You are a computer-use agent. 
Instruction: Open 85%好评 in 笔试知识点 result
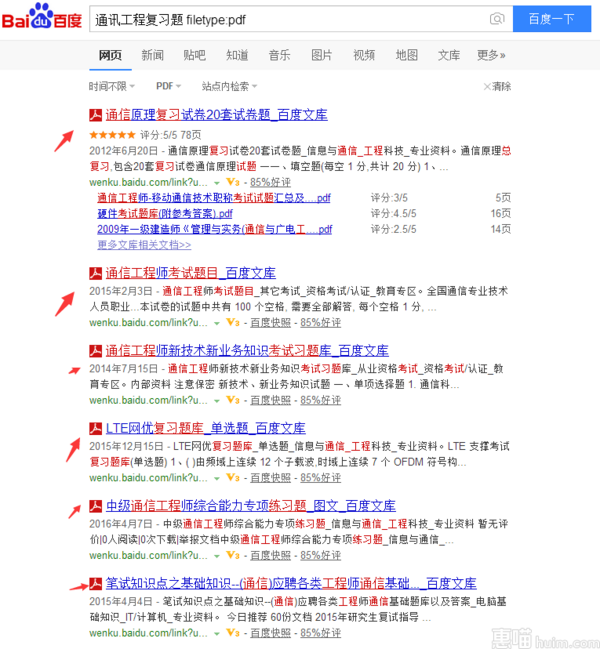321,633
